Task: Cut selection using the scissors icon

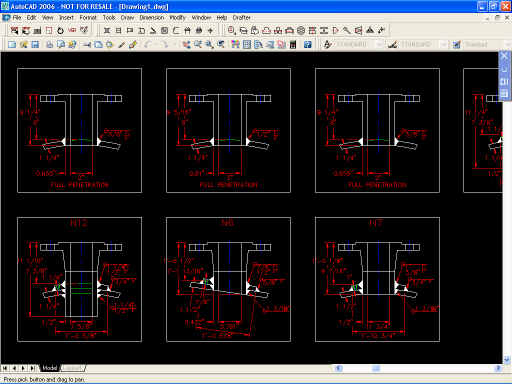Action: pyautogui.click(x=87, y=44)
